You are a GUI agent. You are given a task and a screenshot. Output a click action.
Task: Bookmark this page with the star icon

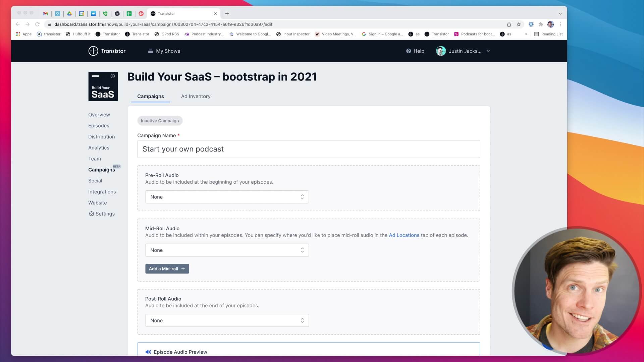coord(519,24)
